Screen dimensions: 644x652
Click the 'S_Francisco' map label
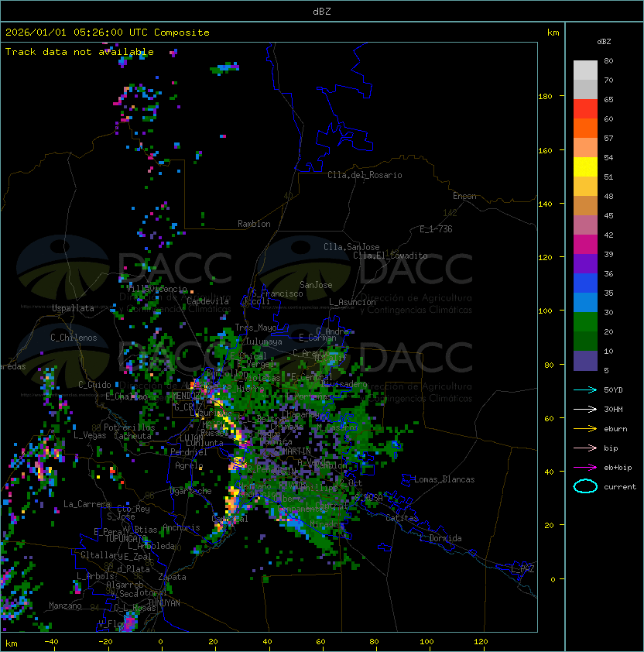(x=277, y=293)
